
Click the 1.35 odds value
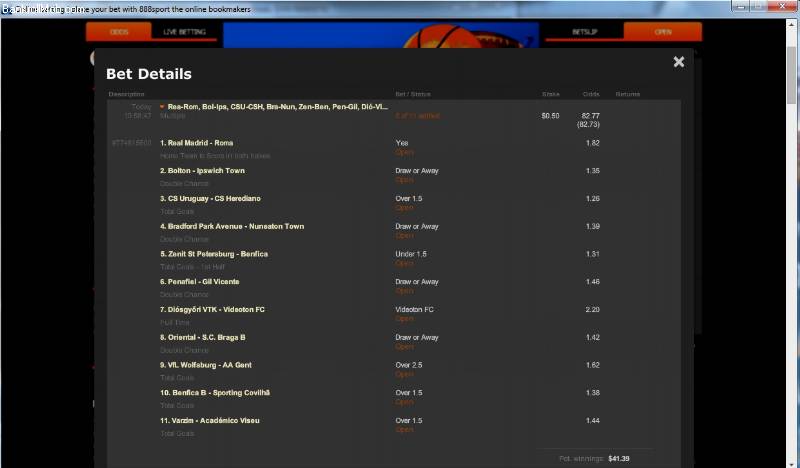592,170
